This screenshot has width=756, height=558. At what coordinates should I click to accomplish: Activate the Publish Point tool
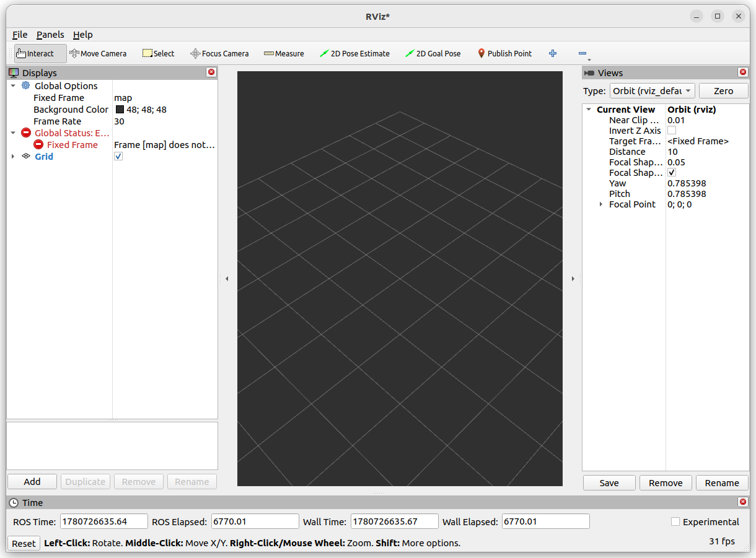tap(504, 53)
